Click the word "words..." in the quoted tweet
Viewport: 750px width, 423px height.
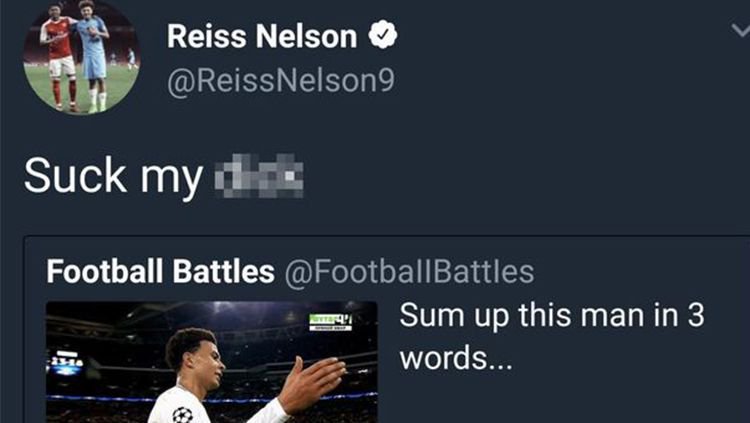pos(456,357)
